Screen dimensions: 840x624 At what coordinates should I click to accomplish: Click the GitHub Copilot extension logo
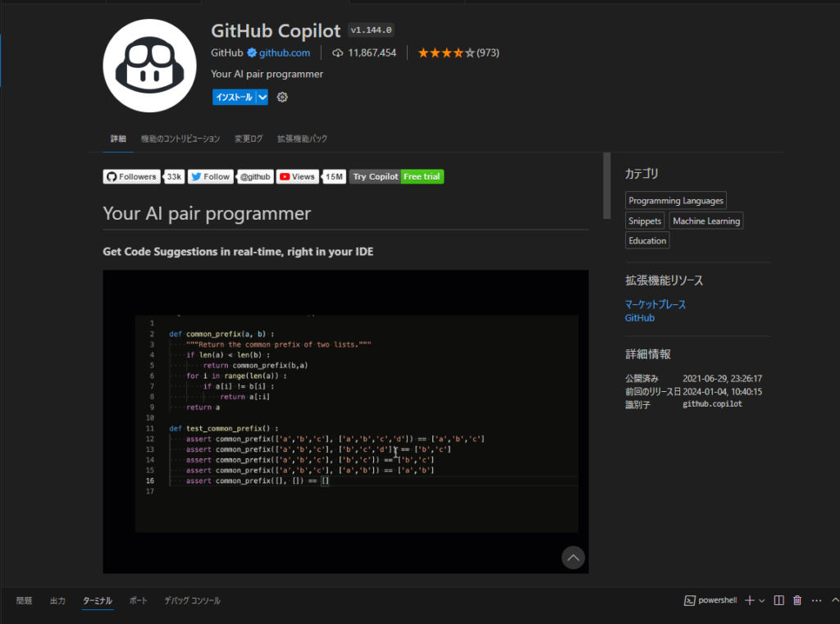click(x=149, y=66)
